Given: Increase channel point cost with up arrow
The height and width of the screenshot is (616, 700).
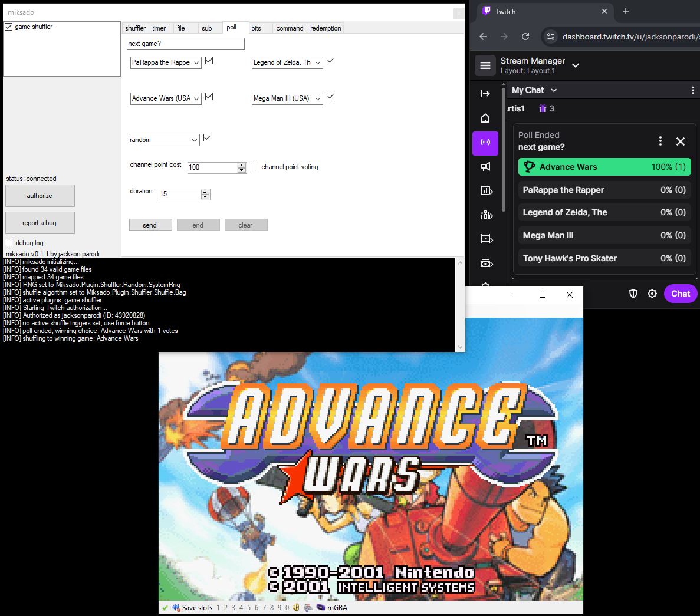Looking at the screenshot, I should [242, 165].
